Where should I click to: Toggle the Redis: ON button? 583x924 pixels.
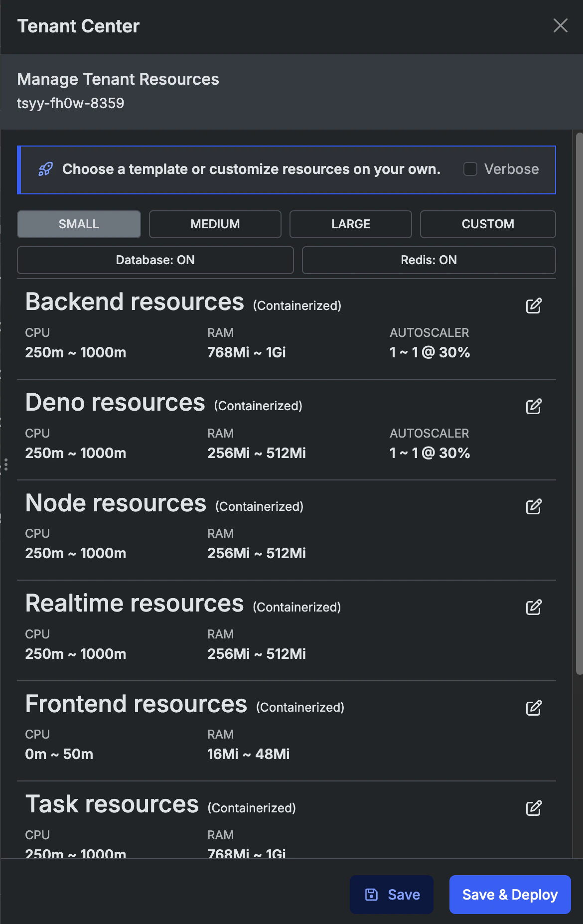click(429, 260)
